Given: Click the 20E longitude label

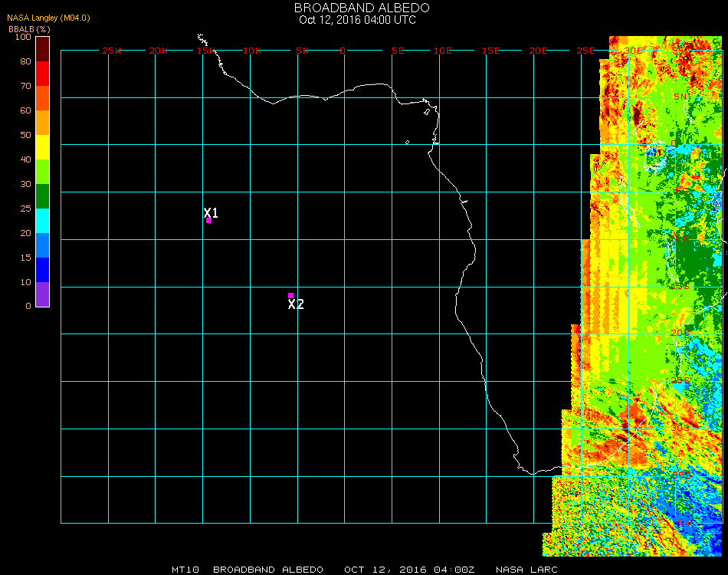Looking at the screenshot, I should [x=538, y=51].
